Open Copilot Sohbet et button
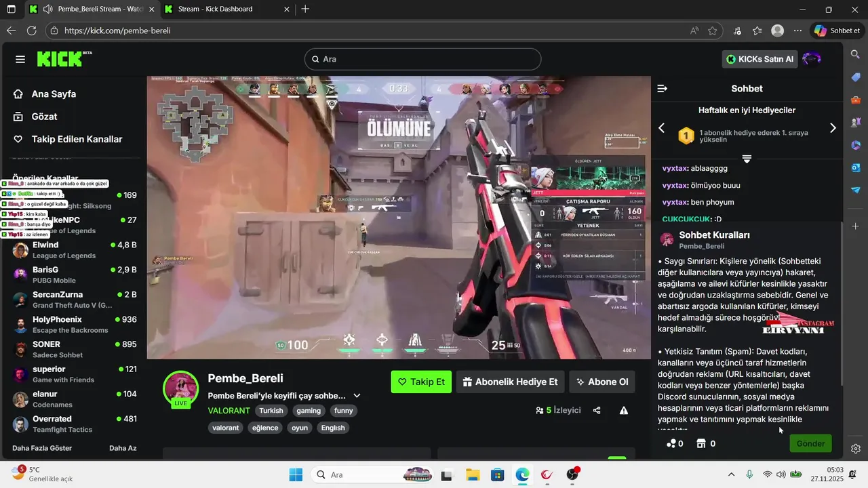The width and height of the screenshot is (868, 488). click(x=837, y=30)
